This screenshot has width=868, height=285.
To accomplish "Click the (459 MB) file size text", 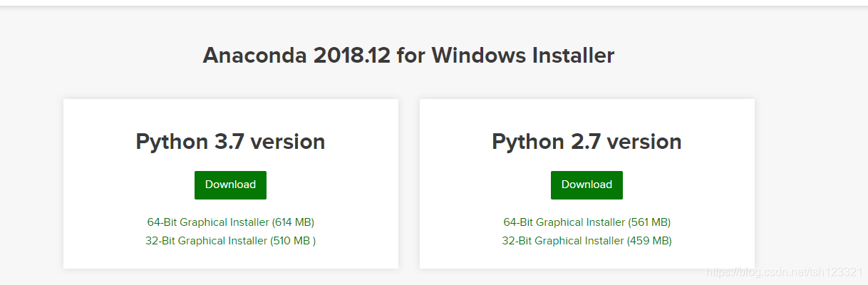I will click(649, 241).
